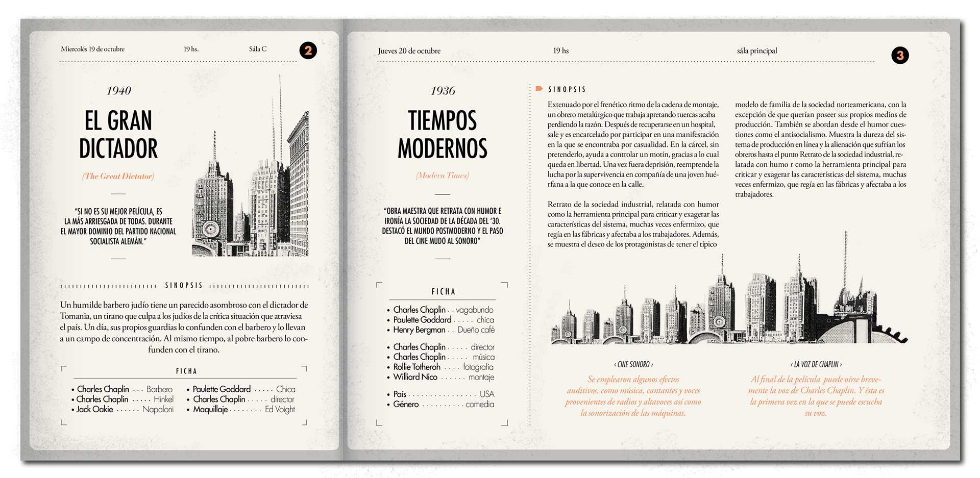Click the subtitle '(The Great Dictator)'
980x478 pixels.
coord(118,176)
